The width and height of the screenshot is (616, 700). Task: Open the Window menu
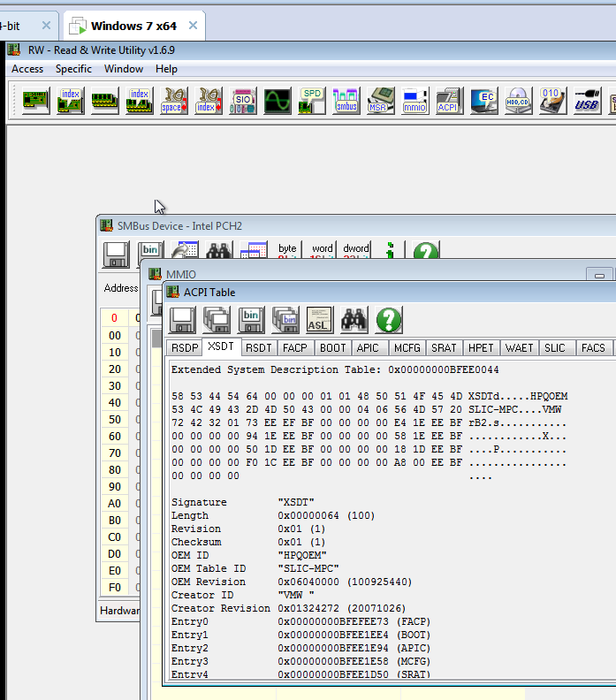[x=124, y=69]
